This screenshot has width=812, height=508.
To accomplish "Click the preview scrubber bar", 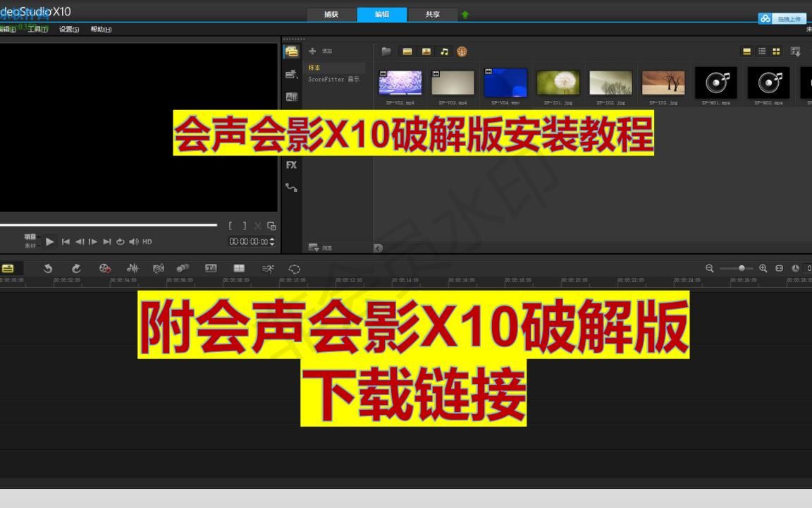I will tap(109, 225).
